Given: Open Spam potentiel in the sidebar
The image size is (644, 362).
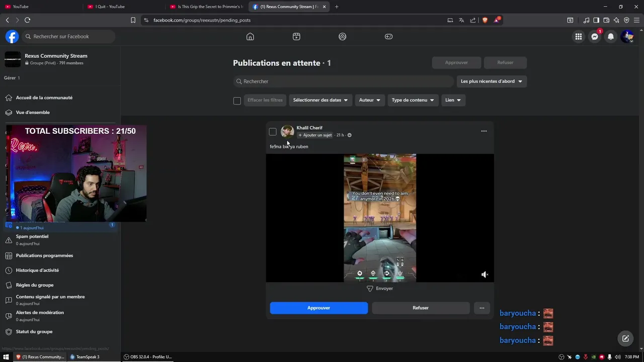Looking at the screenshot, I should (32, 240).
